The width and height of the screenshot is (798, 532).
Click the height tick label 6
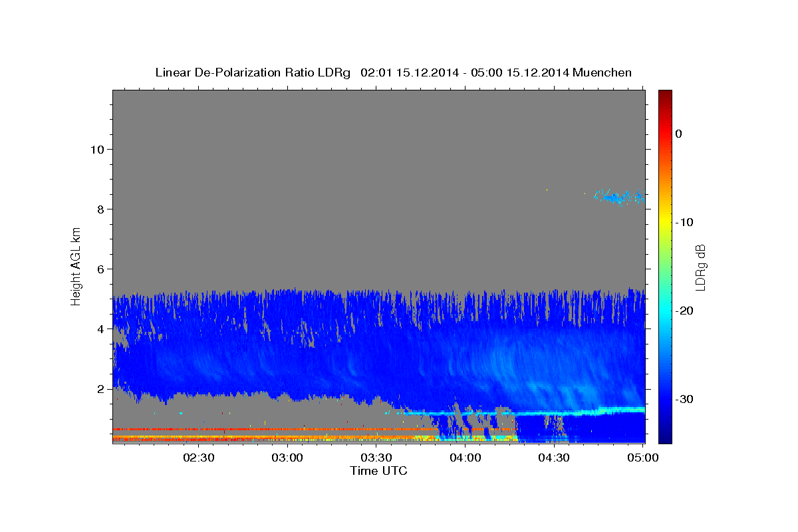click(100, 269)
